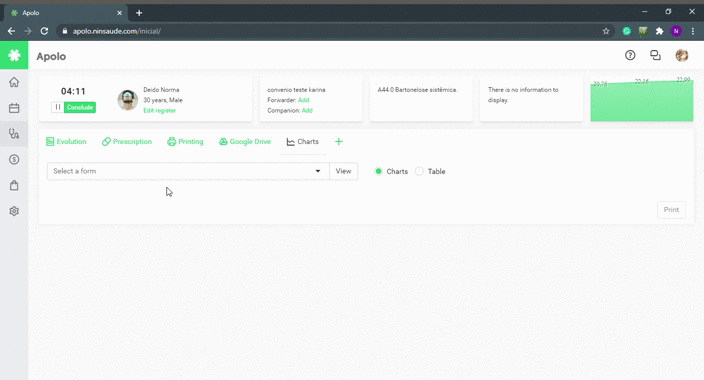
Task: Reload the page with refresh icon
Action: [44, 31]
